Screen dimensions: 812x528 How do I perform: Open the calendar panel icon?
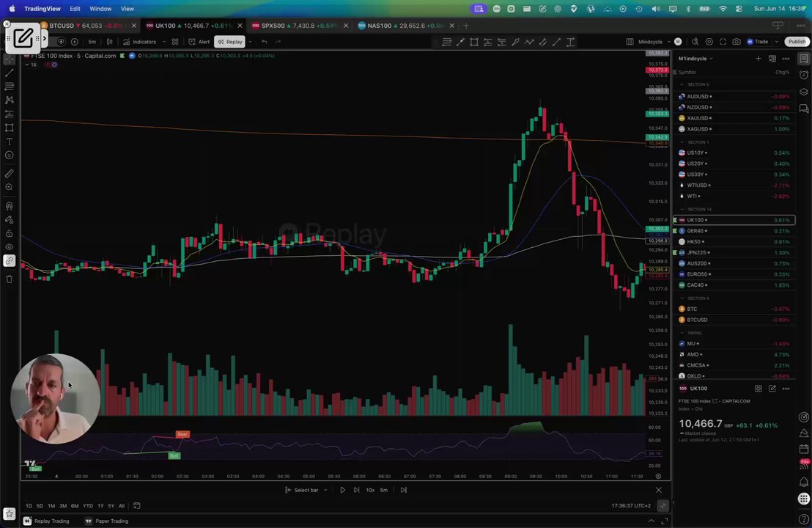[x=804, y=449]
